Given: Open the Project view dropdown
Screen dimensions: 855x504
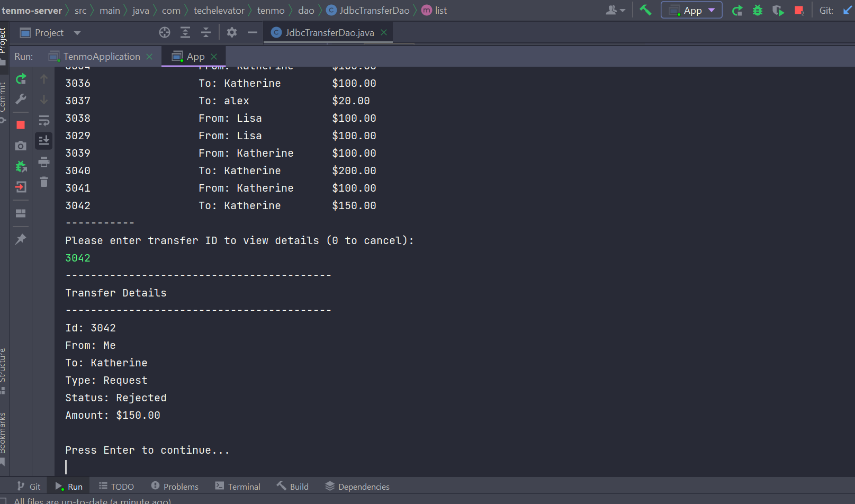Looking at the screenshot, I should (77, 33).
